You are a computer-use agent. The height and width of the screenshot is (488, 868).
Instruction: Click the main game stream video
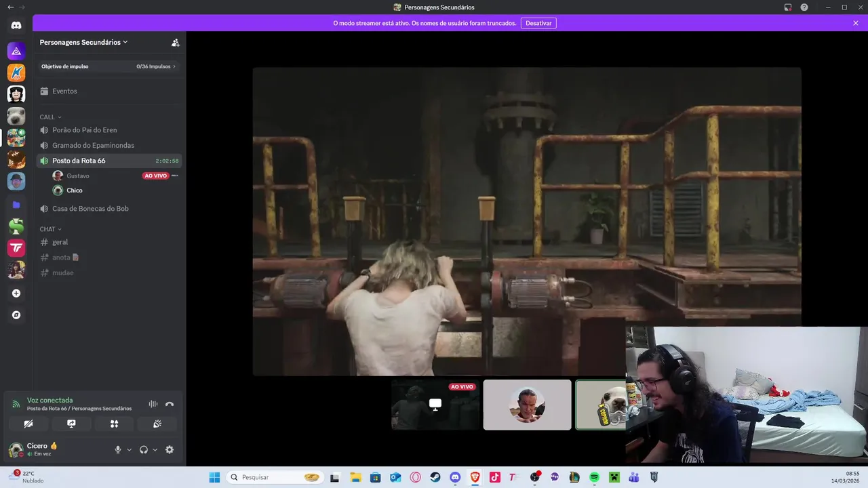527,221
